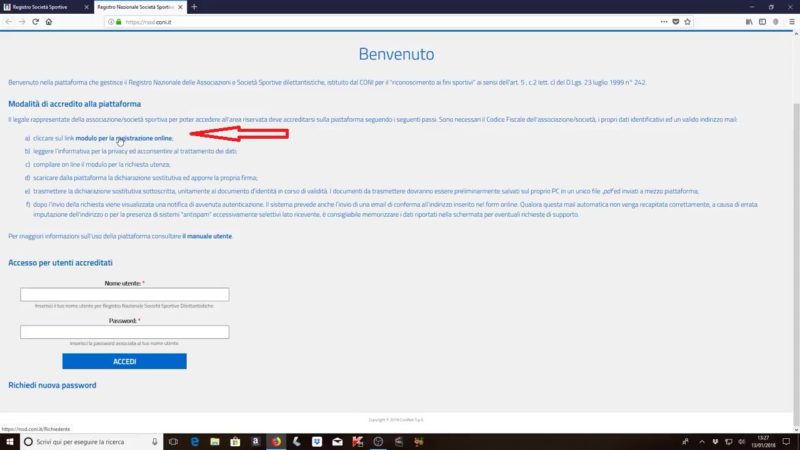The image size is (800, 450).
Task: Save page to Pocket
Action: (x=676, y=22)
